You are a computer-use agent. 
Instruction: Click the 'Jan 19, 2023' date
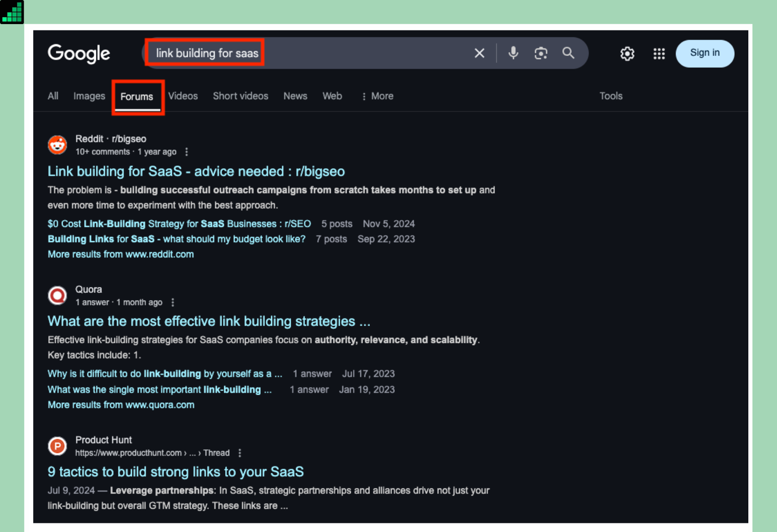pos(367,390)
